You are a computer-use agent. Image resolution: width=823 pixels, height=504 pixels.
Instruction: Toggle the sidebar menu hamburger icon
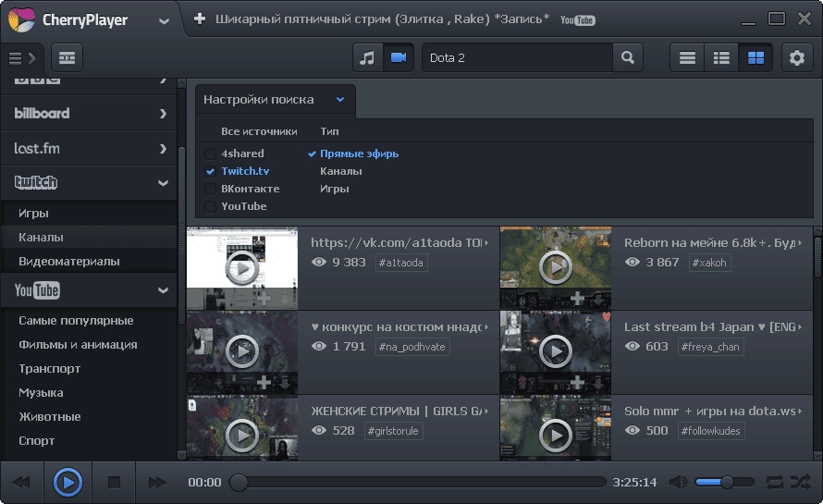pyautogui.click(x=15, y=57)
